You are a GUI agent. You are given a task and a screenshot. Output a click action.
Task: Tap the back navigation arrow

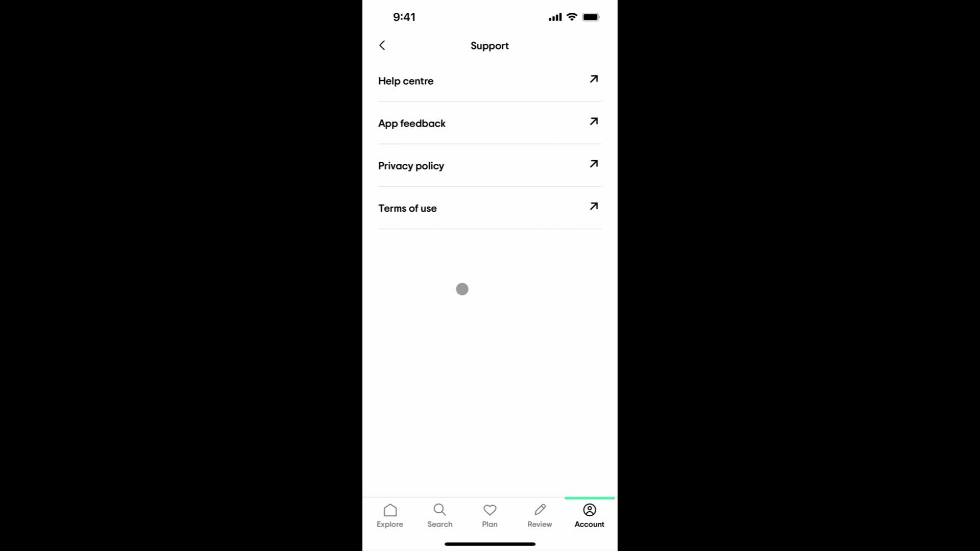click(382, 45)
